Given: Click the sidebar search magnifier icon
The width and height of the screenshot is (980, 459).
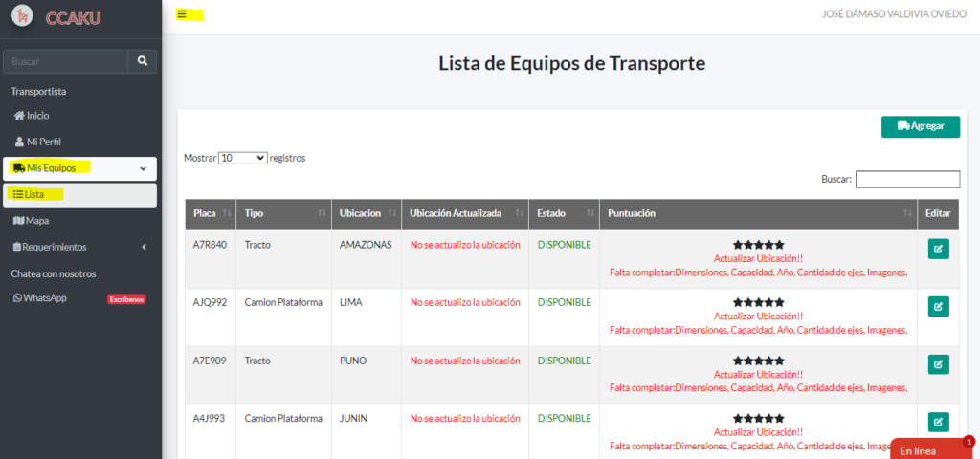Looking at the screenshot, I should (x=142, y=61).
